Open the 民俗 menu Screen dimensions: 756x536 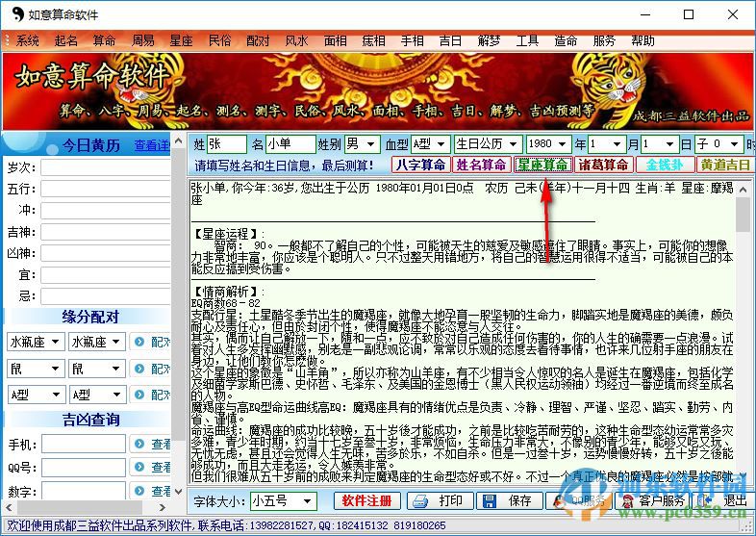(x=220, y=41)
